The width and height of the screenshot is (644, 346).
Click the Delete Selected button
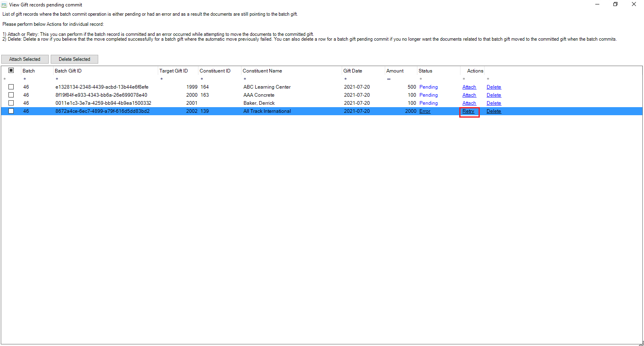point(74,59)
